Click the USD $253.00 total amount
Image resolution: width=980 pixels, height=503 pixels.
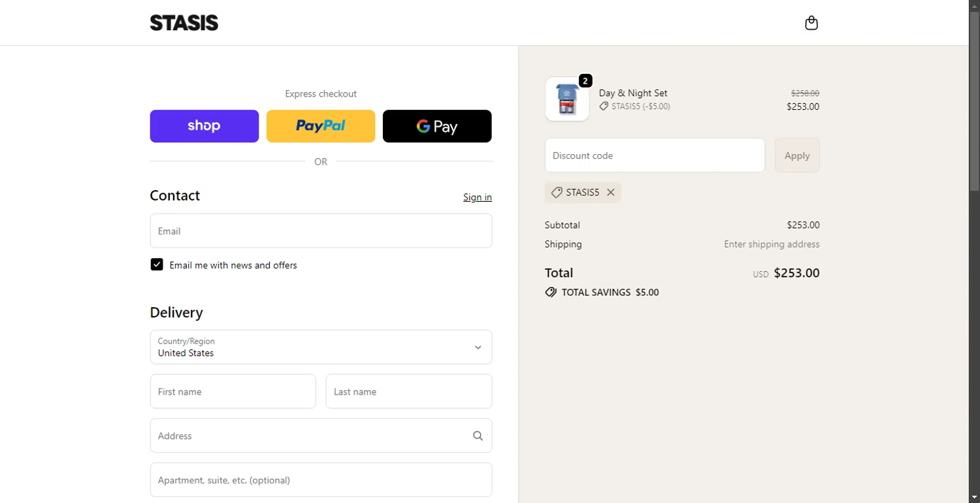pos(786,273)
